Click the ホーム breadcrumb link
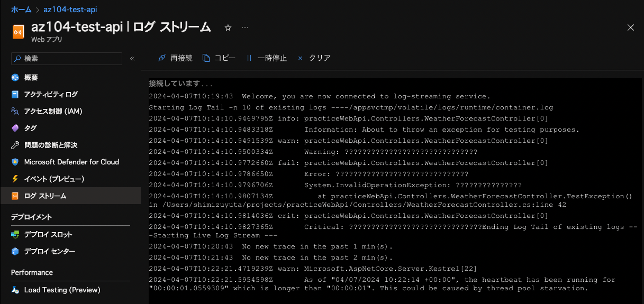Screen dimensions: 644x304 pyautogui.click(x=22, y=10)
